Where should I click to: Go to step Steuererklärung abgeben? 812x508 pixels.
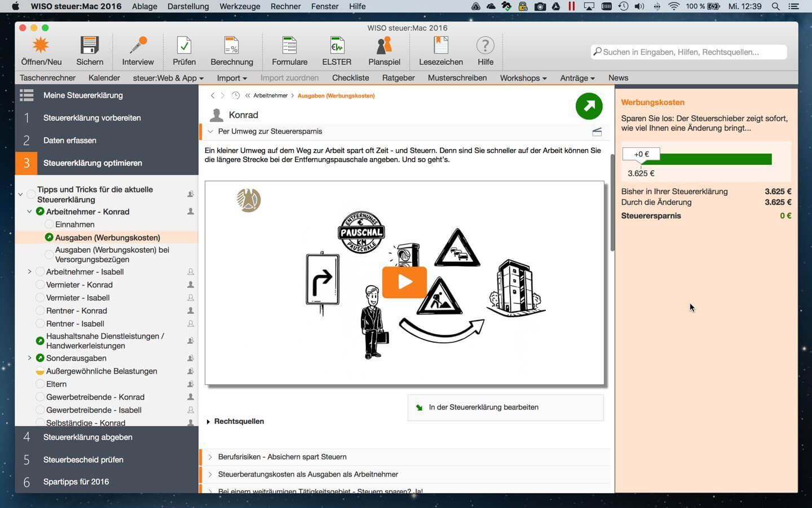click(88, 437)
